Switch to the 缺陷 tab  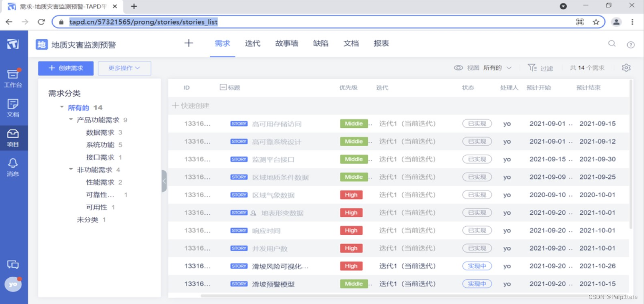pos(321,43)
